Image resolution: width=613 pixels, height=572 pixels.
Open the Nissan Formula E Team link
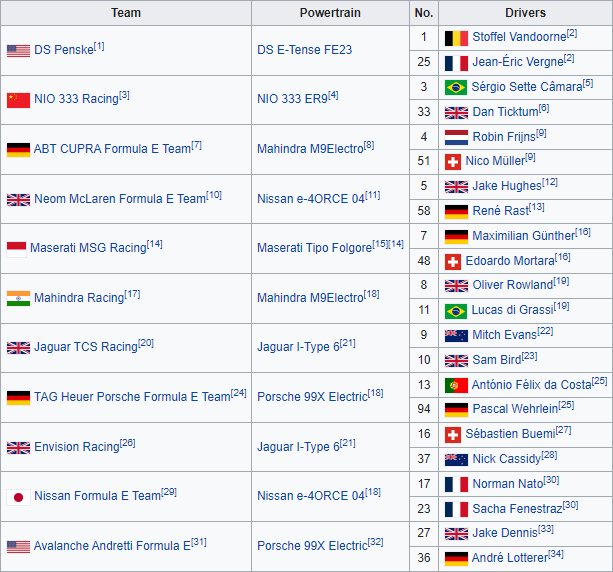click(97, 496)
